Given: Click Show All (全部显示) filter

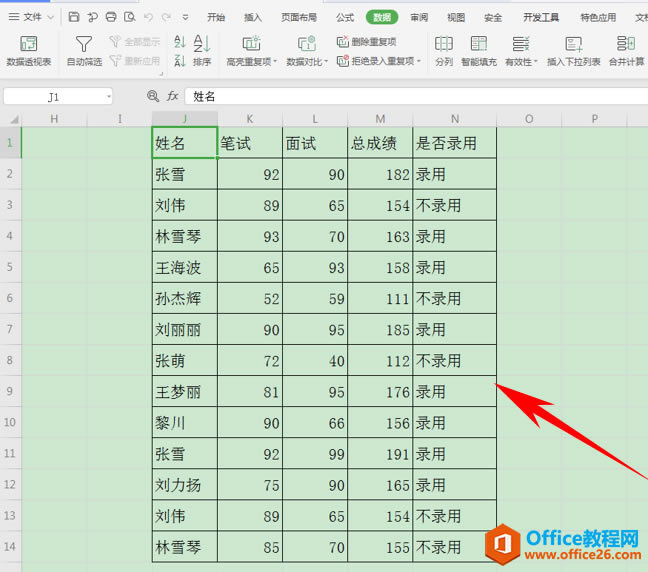Looking at the screenshot, I should pyautogui.click(x=135, y=41).
